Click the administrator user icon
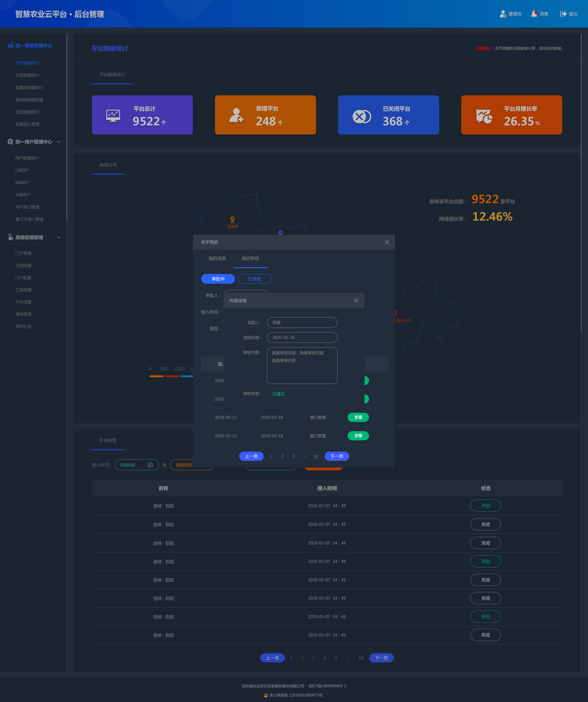This screenshot has height=702, width=588. coord(503,14)
